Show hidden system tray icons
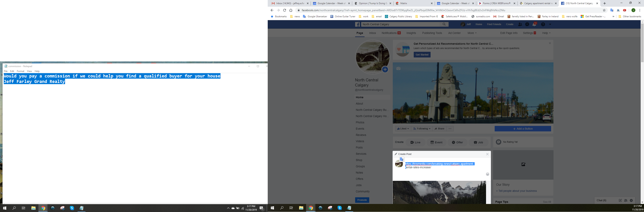Viewport: 644px width, 212px height. [x=228, y=208]
